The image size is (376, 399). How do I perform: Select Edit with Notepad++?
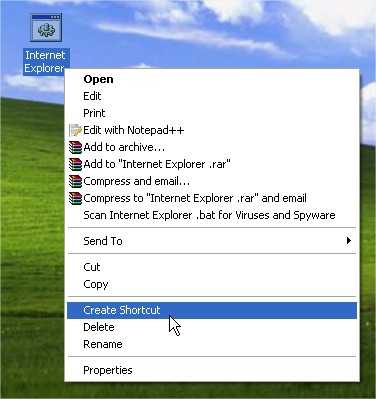click(212, 130)
